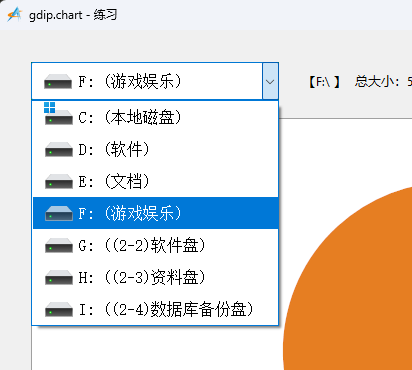The width and height of the screenshot is (412, 370).
Task: Choose I: ((2-4)数据库备份盘) drive entry
Action: coord(156,309)
